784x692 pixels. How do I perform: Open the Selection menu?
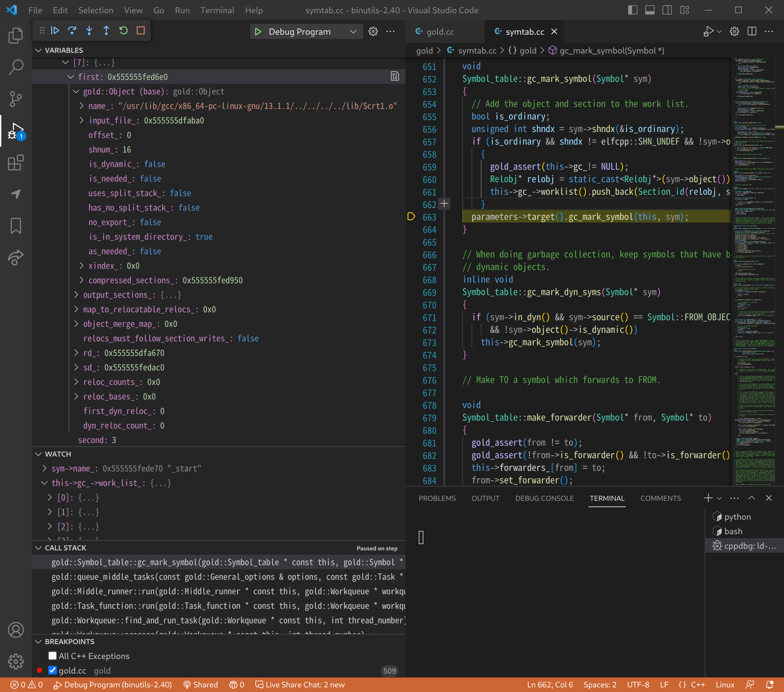(96, 10)
